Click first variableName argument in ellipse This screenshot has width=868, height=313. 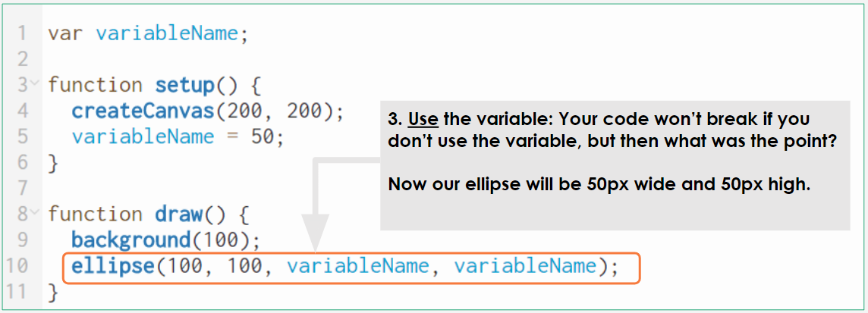coord(357,266)
